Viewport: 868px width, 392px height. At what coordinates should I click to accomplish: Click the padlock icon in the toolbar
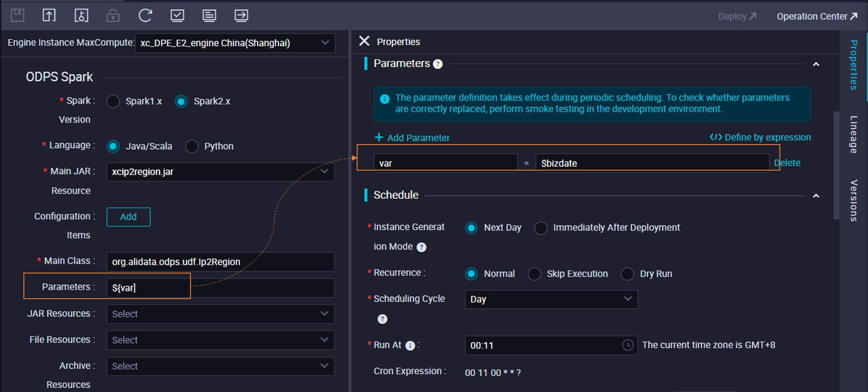pos(113,16)
